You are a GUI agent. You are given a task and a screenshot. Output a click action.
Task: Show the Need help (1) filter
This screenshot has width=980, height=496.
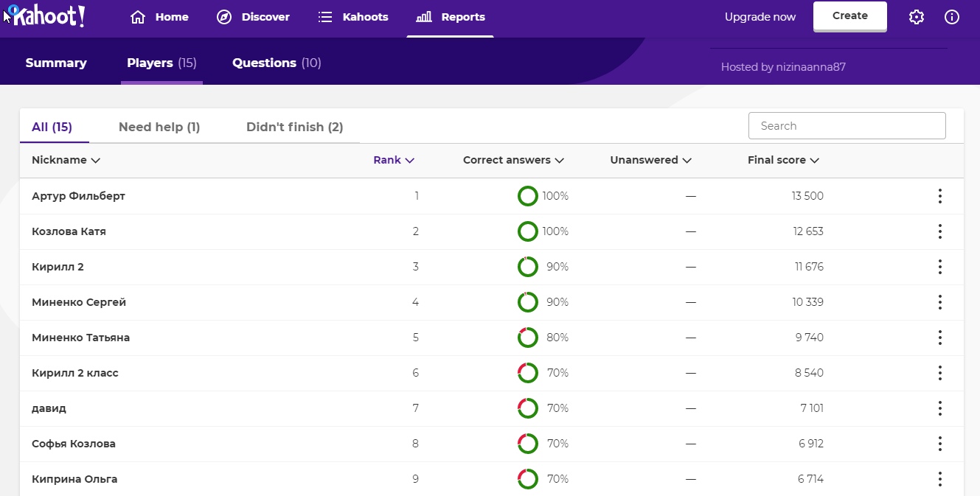(x=159, y=127)
